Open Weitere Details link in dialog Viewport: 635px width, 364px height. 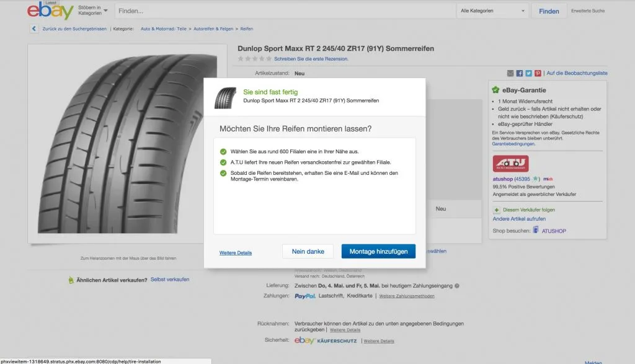click(236, 252)
